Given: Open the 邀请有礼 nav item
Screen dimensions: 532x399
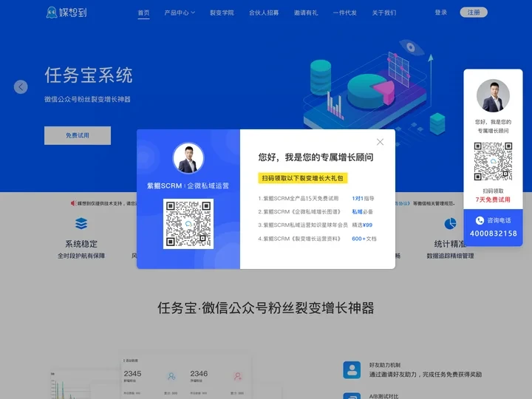Looking at the screenshot, I should tap(306, 13).
